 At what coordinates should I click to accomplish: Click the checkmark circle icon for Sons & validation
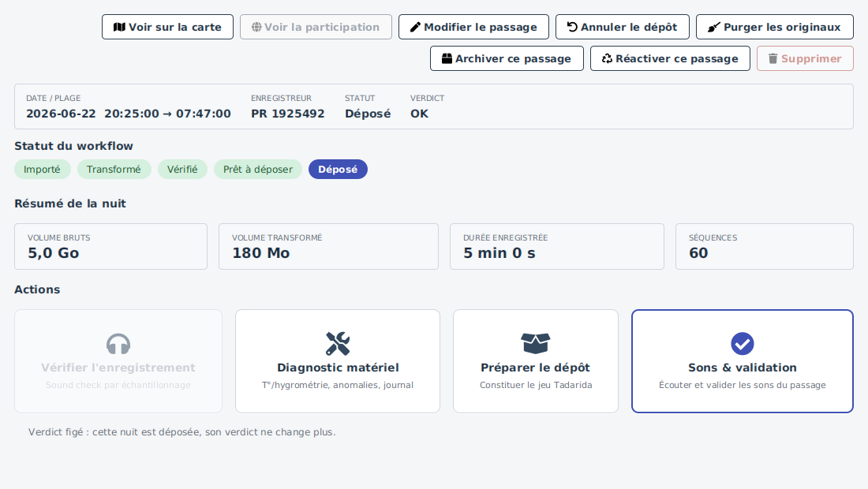[743, 344]
